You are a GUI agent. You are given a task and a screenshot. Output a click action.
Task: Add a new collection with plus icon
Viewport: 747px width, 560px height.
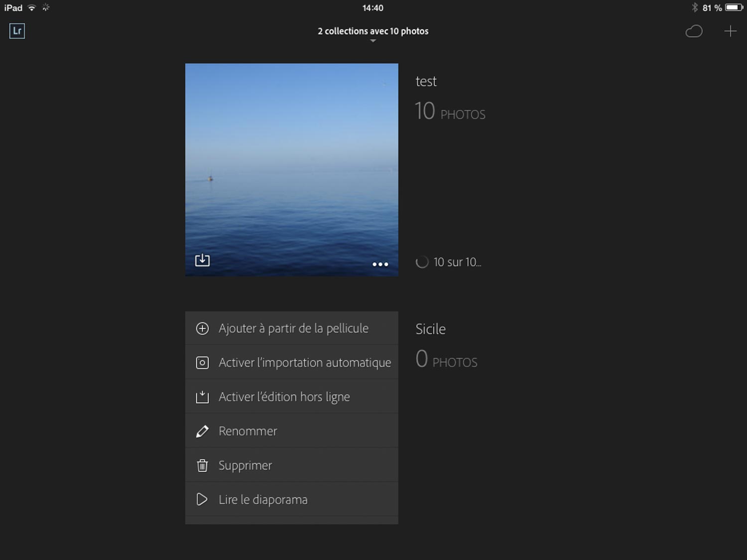click(730, 31)
